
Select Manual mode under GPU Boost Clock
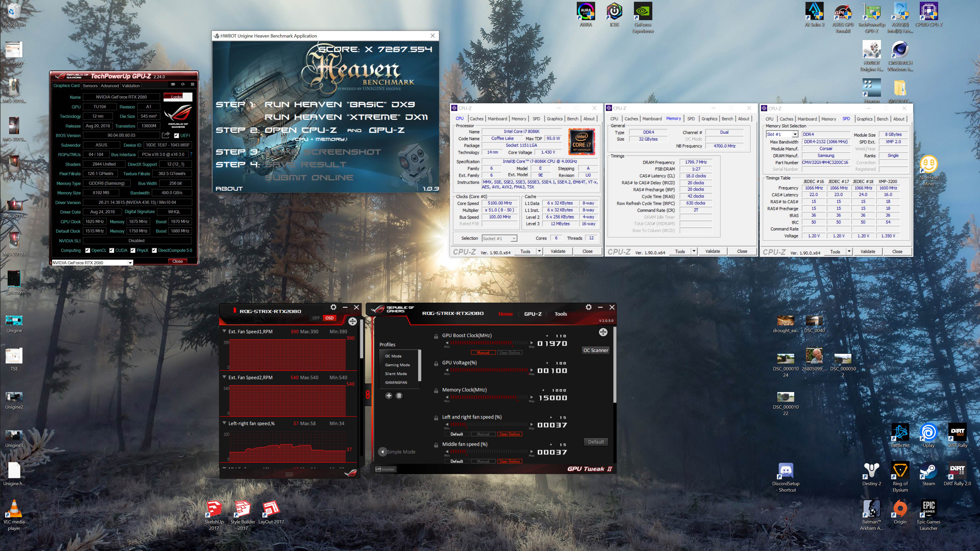coord(483,353)
